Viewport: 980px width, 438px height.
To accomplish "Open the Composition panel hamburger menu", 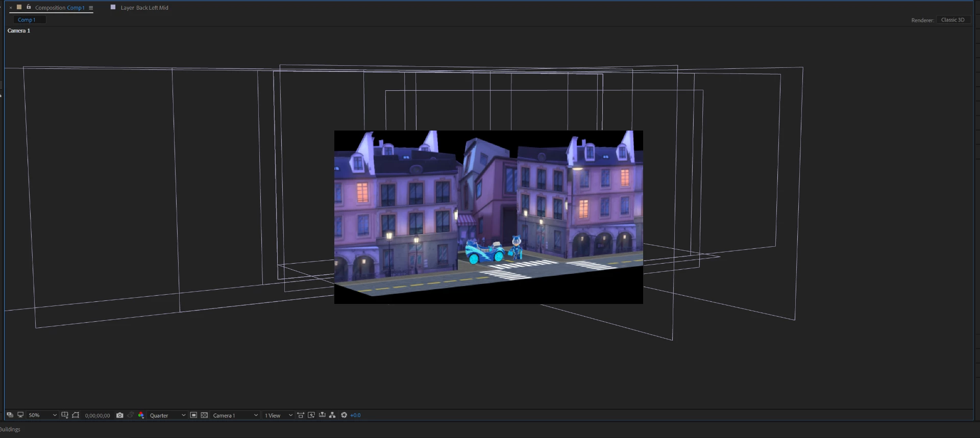I will click(91, 8).
